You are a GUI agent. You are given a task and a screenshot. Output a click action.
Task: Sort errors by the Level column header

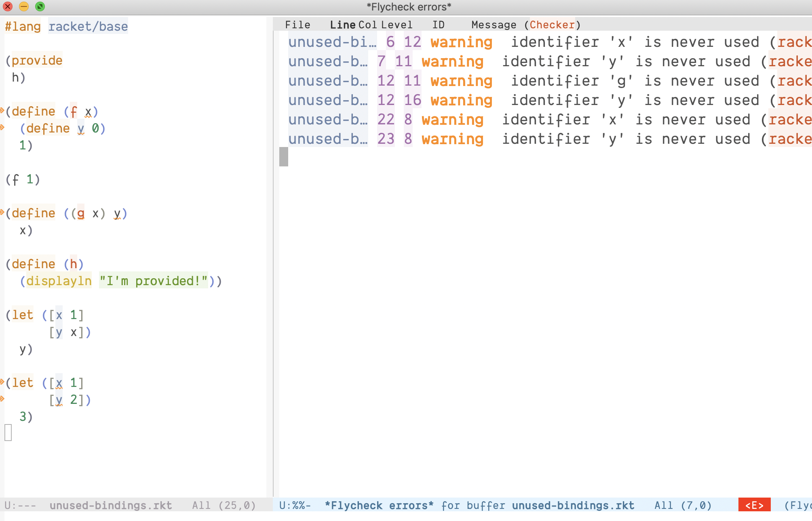click(397, 25)
